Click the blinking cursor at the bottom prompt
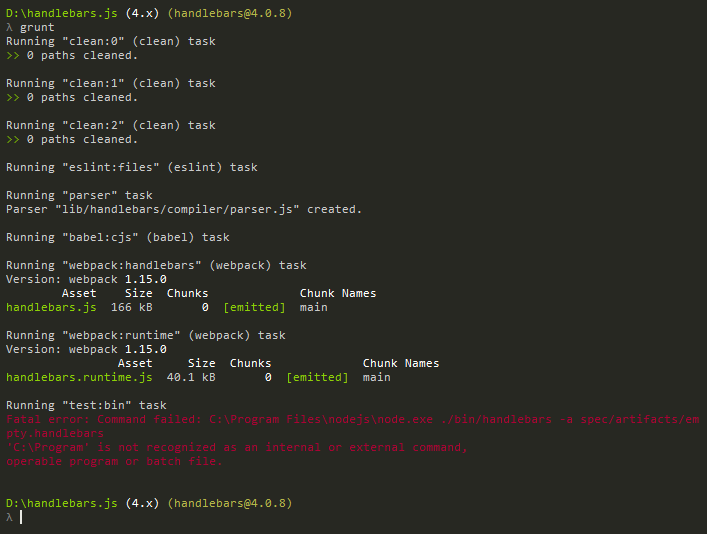This screenshot has width=707, height=534. click(21, 517)
